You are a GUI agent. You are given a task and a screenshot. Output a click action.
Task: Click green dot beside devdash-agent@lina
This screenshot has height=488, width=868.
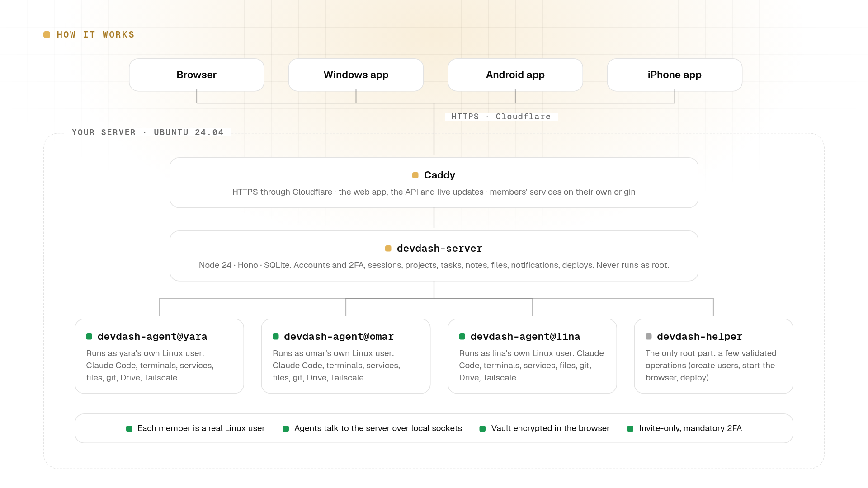[x=462, y=337]
